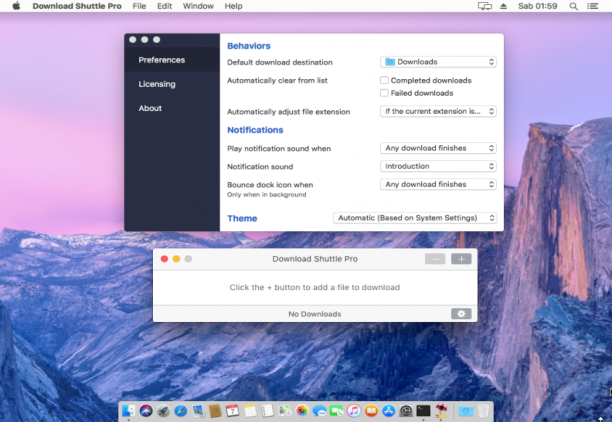Click the plus button to add a download
The width and height of the screenshot is (612, 422).
461,259
